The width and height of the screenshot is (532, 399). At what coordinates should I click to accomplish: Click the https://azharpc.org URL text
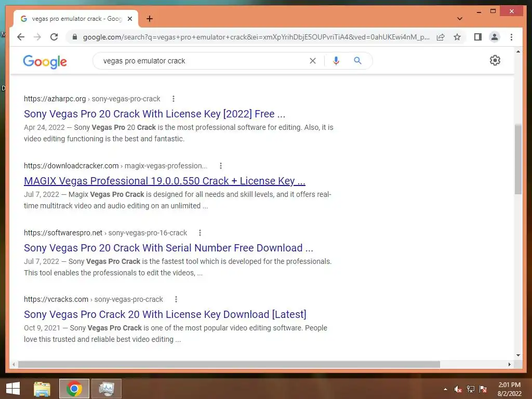pos(55,99)
